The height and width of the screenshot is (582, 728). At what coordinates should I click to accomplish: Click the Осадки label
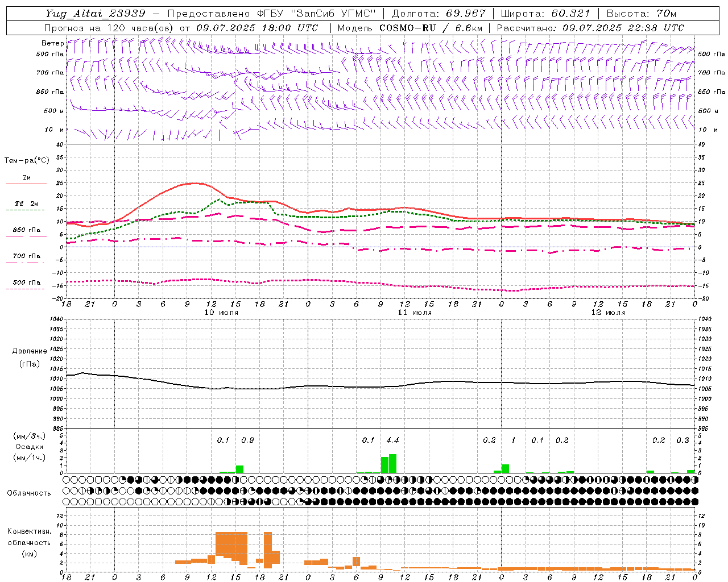(29, 447)
